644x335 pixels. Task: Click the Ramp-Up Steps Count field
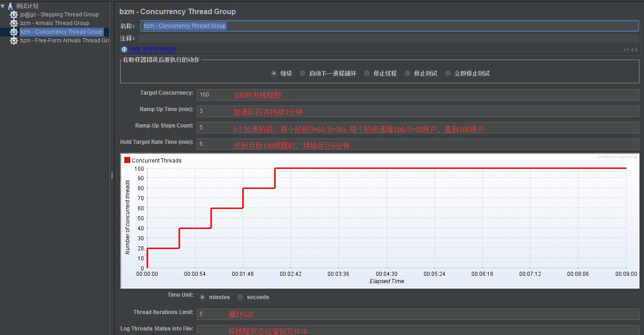click(418, 127)
